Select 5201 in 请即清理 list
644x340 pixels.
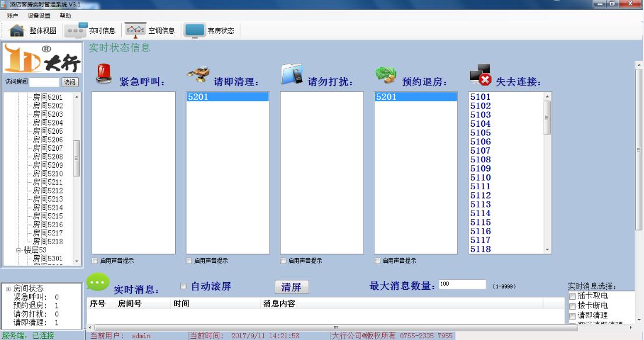(228, 96)
